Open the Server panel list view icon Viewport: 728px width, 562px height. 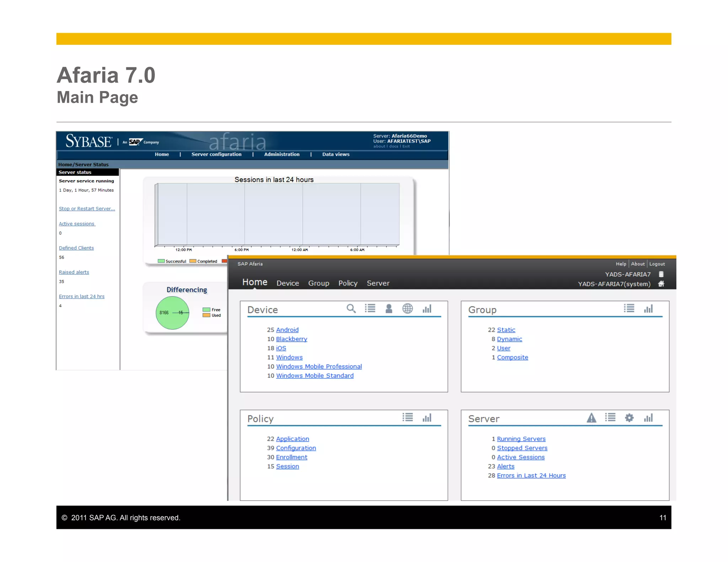[610, 417]
